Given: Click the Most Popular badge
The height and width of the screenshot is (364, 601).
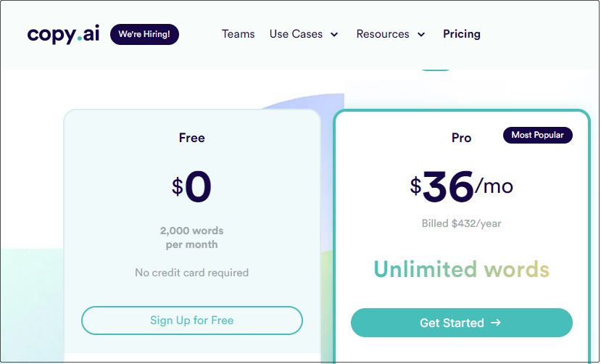Looking at the screenshot, I should click(538, 136).
